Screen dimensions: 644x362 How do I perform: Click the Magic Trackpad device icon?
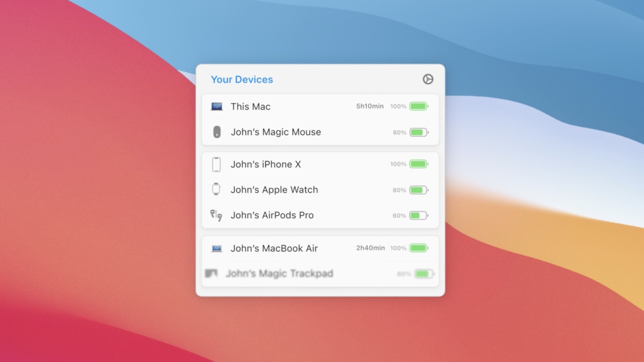pyautogui.click(x=211, y=273)
